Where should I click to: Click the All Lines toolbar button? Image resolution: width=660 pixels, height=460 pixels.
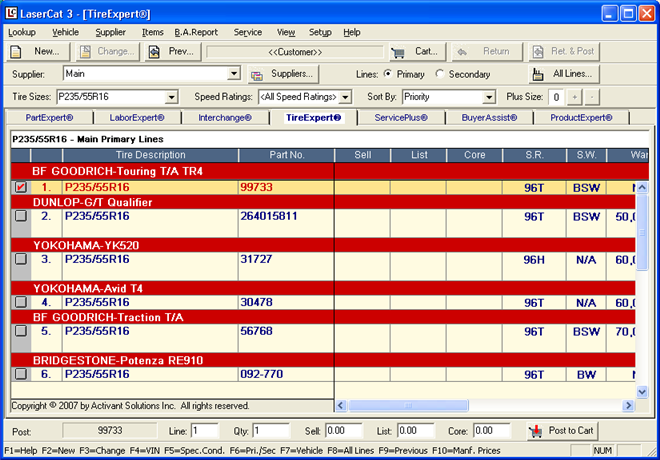tap(565, 74)
